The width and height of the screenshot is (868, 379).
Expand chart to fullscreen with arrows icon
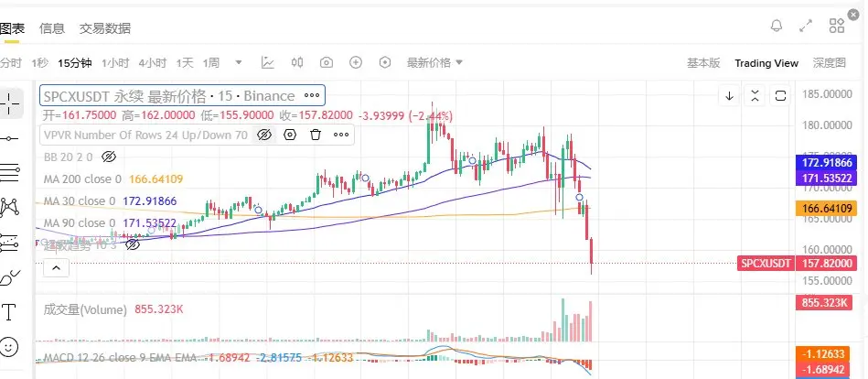806,26
